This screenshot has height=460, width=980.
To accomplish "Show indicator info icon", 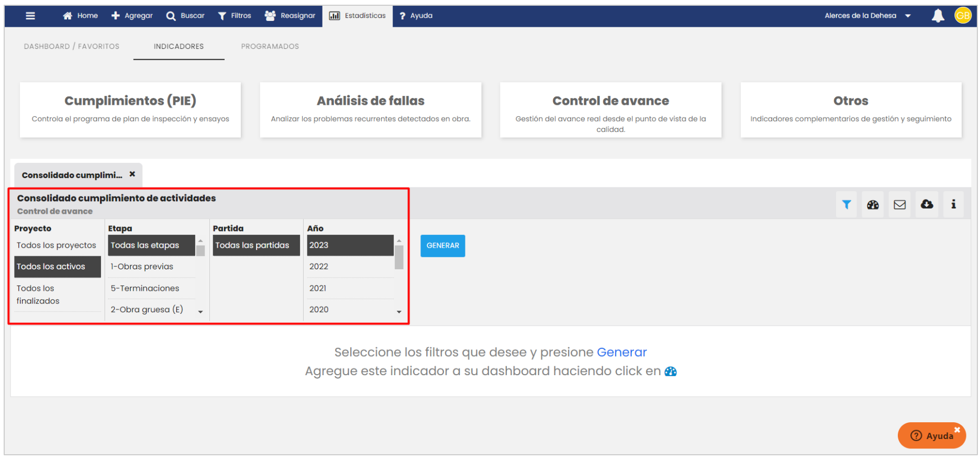I will [953, 204].
